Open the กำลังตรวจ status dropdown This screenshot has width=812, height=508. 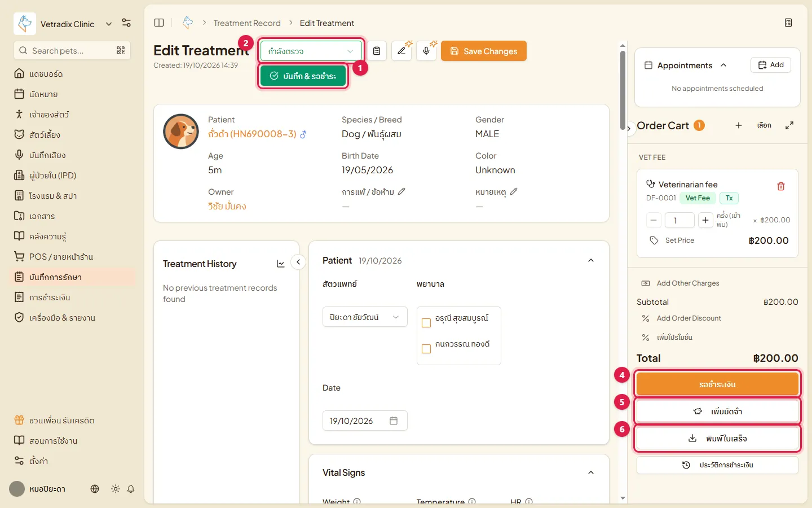tap(311, 51)
